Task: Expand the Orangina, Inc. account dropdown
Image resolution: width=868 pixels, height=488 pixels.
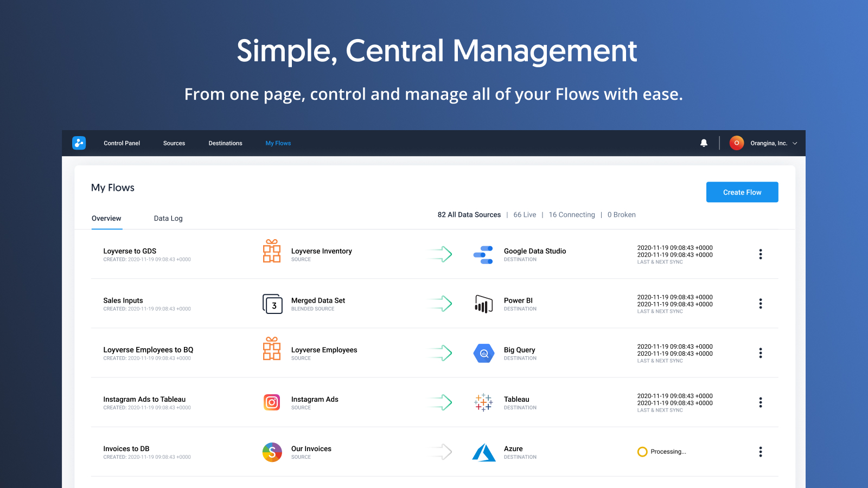Action: [x=795, y=143]
